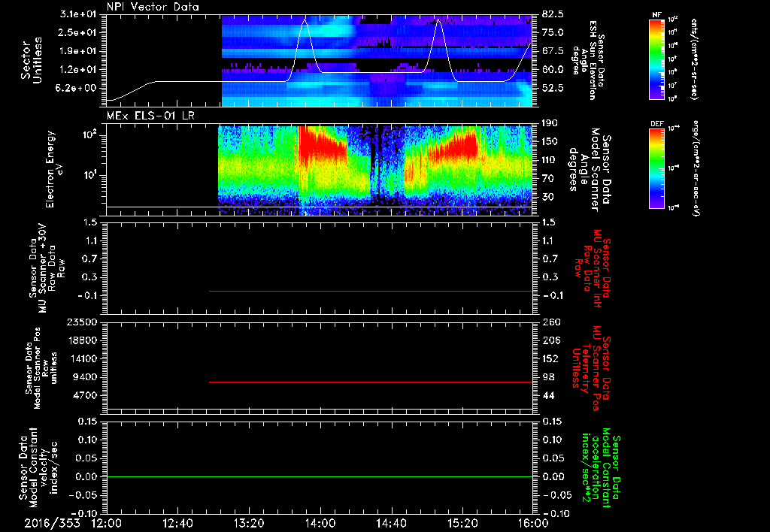Click the NPI Vector Data panel title
This screenshot has height=532, width=770.
(x=153, y=7)
